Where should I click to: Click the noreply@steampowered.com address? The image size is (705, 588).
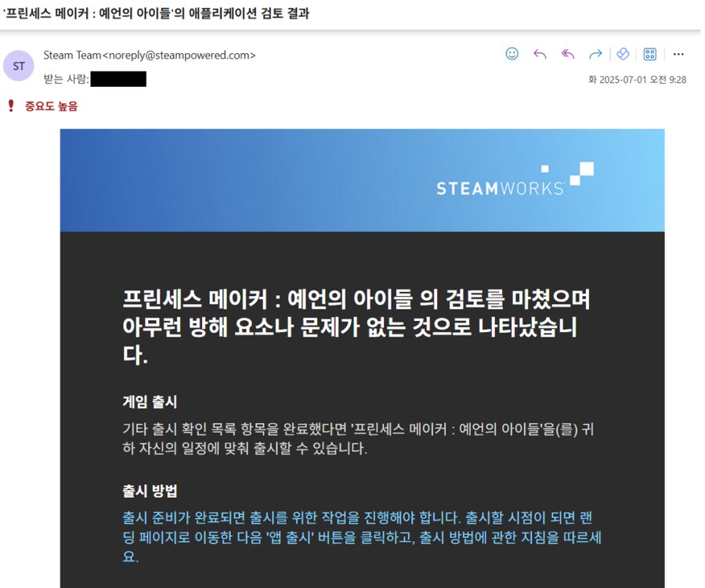click(x=179, y=56)
